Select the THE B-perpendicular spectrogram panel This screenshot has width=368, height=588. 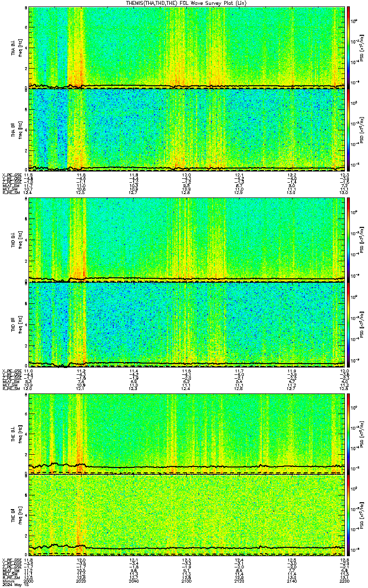point(187,433)
